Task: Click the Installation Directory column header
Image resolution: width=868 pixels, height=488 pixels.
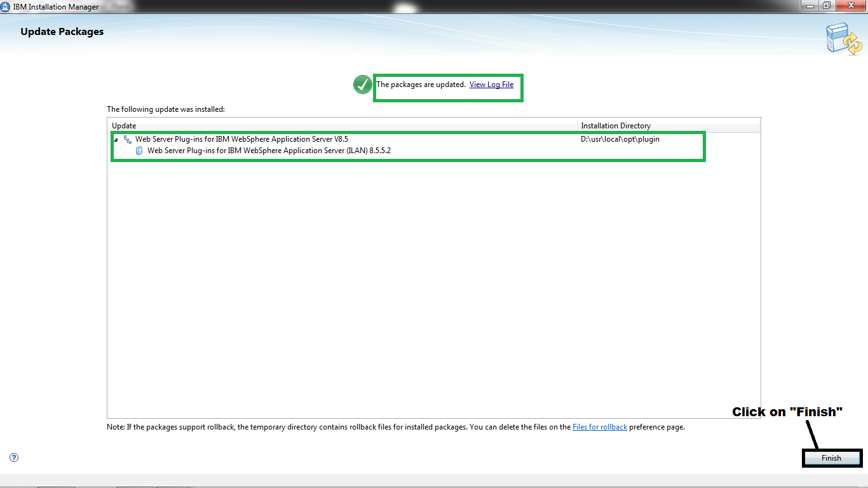Action: [x=614, y=125]
